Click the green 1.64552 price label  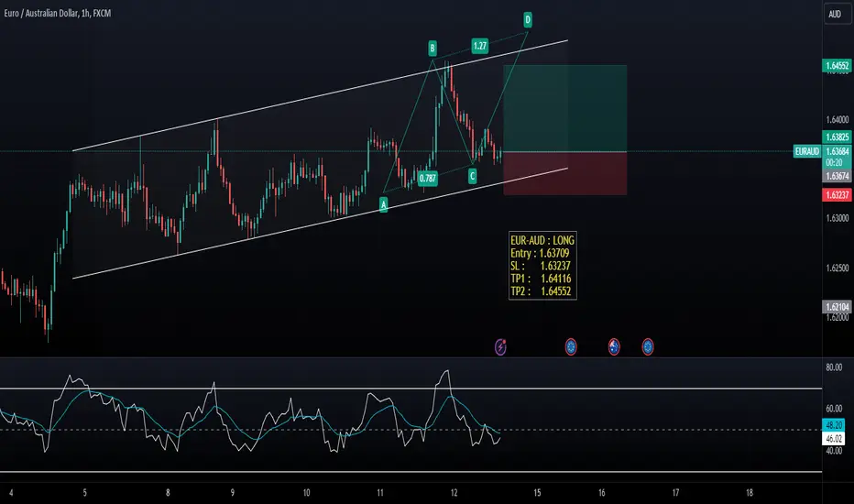[x=837, y=66]
